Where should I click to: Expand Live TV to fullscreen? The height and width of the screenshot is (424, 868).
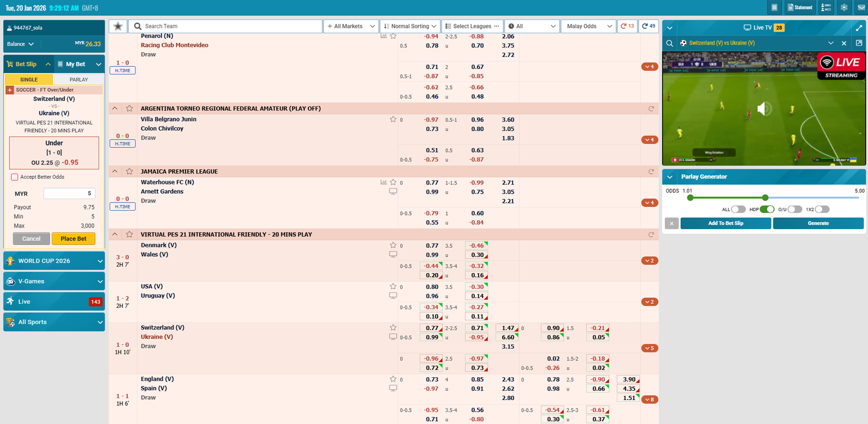[859, 28]
